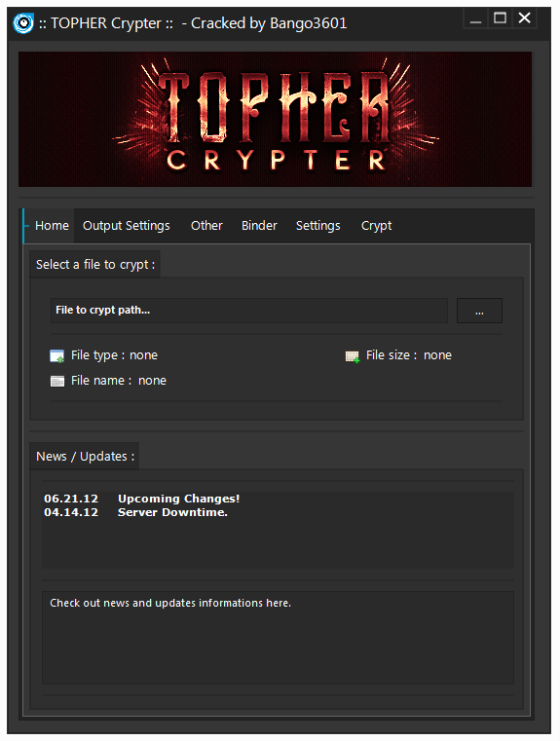The height and width of the screenshot is (741, 560).
Task: Select the 'Upcoming Changes!' news entry
Action: 178,499
